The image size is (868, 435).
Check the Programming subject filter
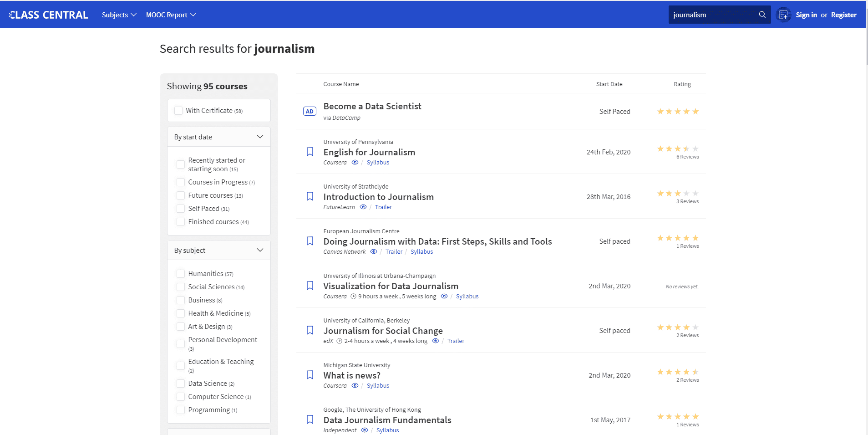tap(181, 410)
